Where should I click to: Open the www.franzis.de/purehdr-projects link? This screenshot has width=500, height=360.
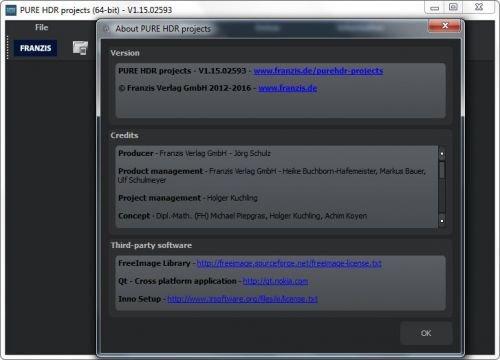coord(318,71)
